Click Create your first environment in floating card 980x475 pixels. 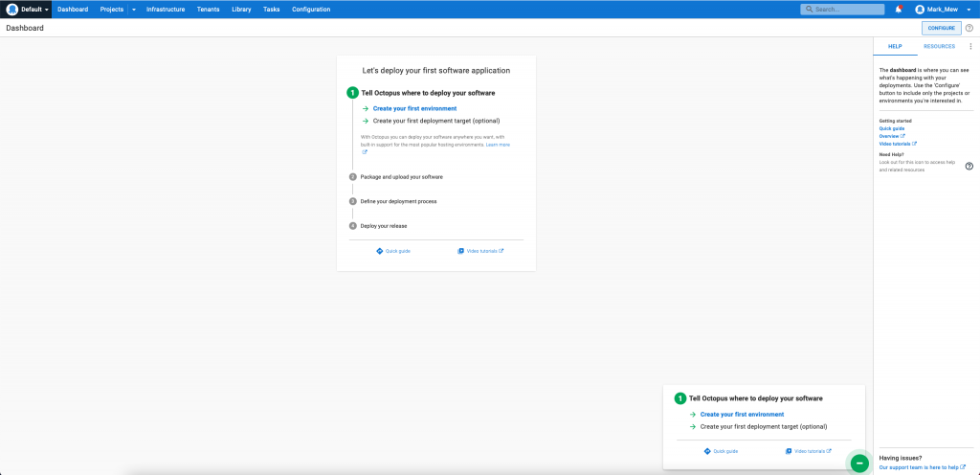742,415
